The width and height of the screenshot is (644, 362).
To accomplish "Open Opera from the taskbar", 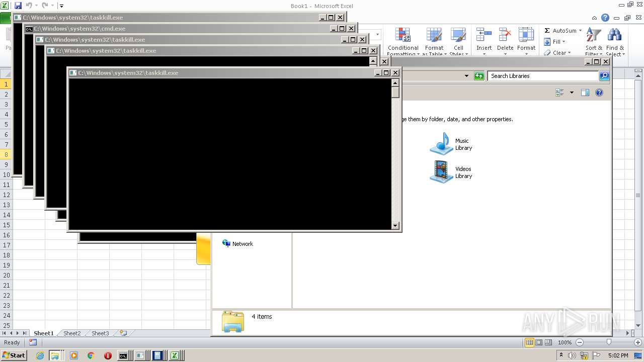I will (108, 355).
